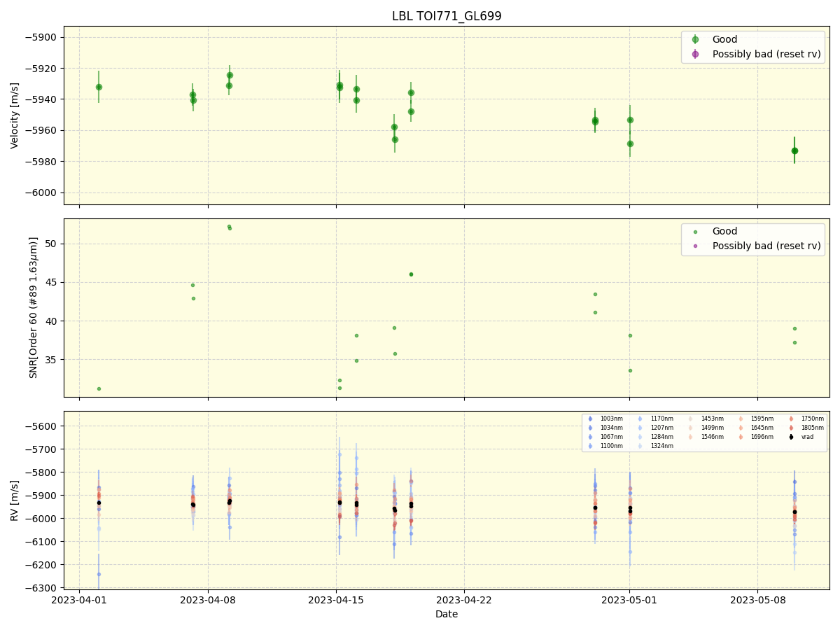Click the 2023-05-01 date tick label
The height and width of the screenshot is (630, 840).
pos(629,600)
